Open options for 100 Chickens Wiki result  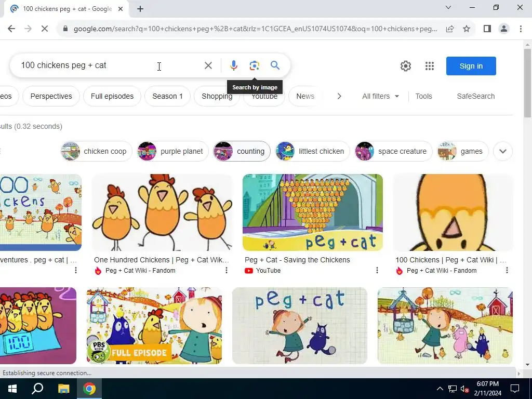(507, 270)
